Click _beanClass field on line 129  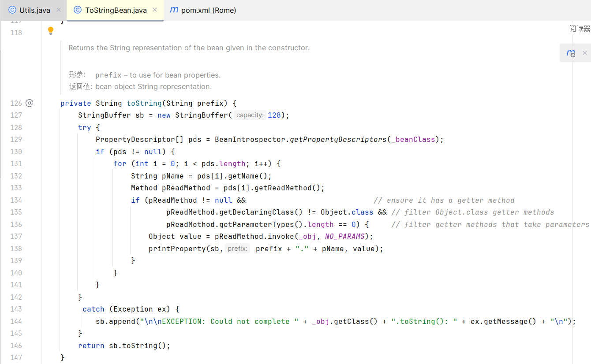[x=413, y=139]
